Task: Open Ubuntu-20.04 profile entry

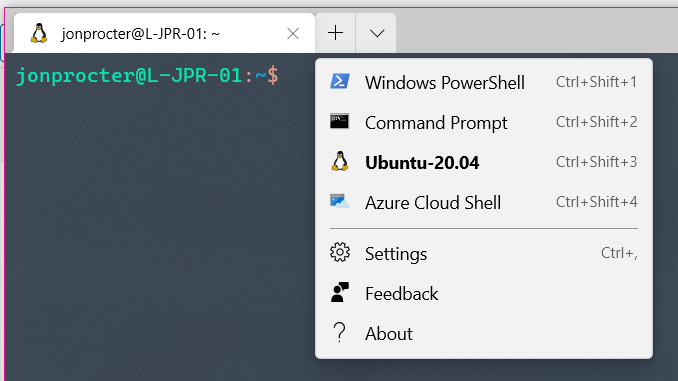Action: [x=484, y=162]
